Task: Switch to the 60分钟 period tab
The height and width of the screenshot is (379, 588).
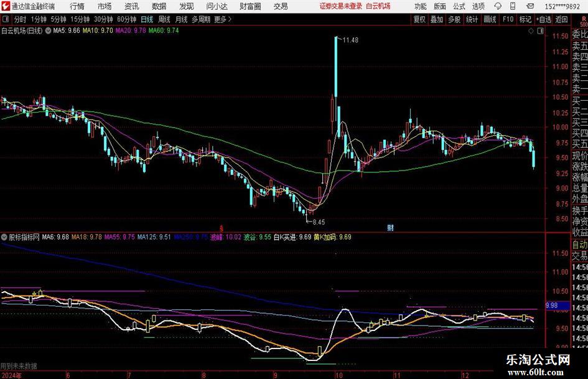Action: click(x=127, y=19)
